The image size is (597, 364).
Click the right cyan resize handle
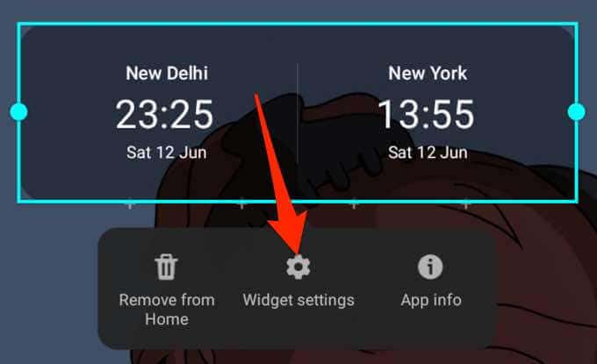(x=577, y=111)
